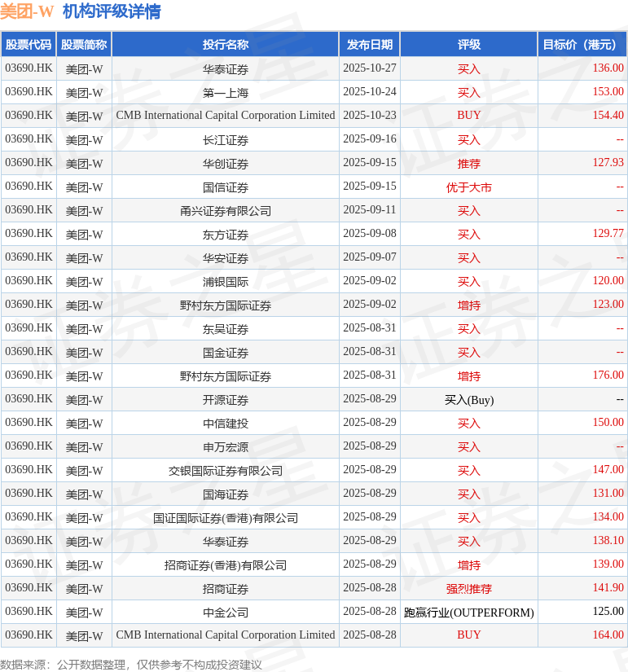Image resolution: width=628 pixels, height=672 pixels.
Task: Click the 机构评级详情 heading
Action: pos(112,11)
